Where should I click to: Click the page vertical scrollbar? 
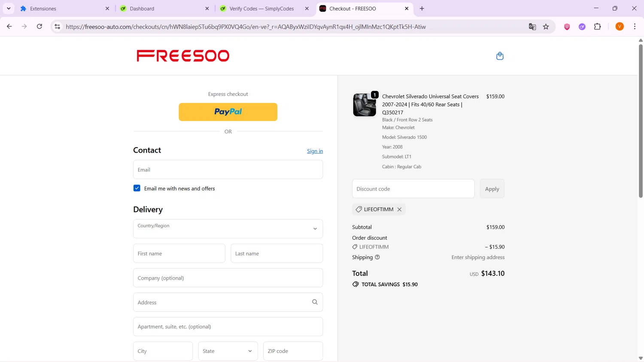coord(641,120)
